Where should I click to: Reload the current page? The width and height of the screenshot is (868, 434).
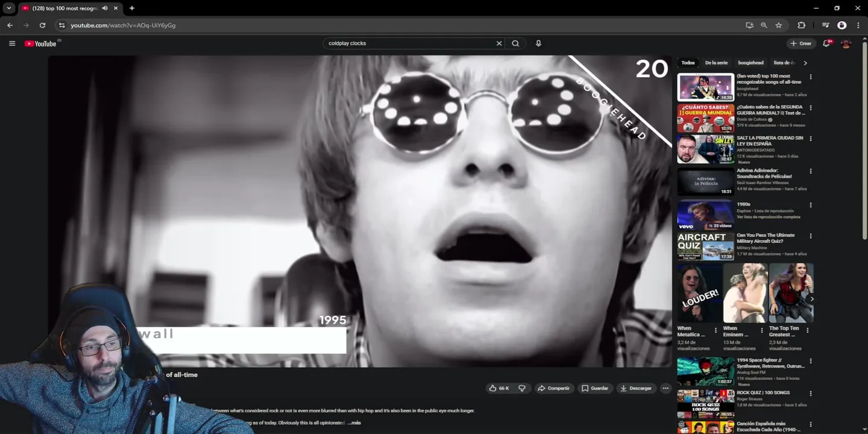[x=42, y=25]
